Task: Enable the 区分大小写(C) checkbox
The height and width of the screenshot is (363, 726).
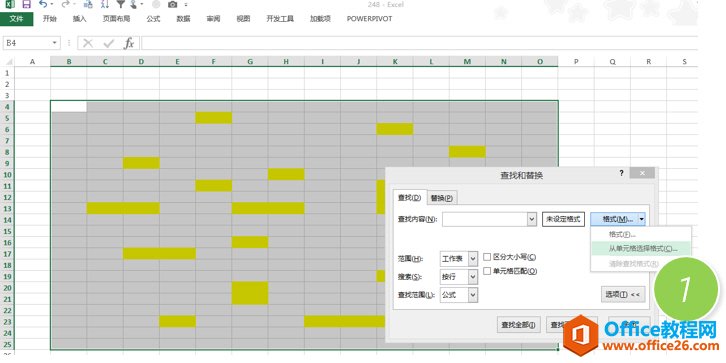Action: 487,257
